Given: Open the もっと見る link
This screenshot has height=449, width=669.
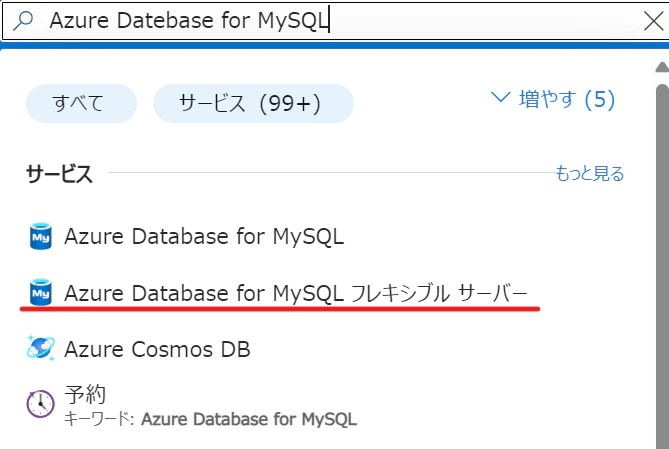Looking at the screenshot, I should click(x=590, y=174).
